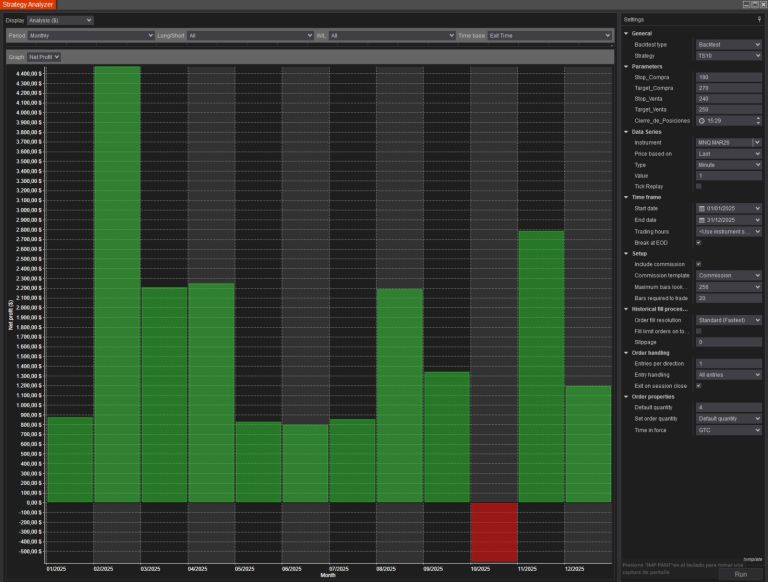Collapse the Data Series section
Viewport: 768px width, 582px height.
pos(626,132)
